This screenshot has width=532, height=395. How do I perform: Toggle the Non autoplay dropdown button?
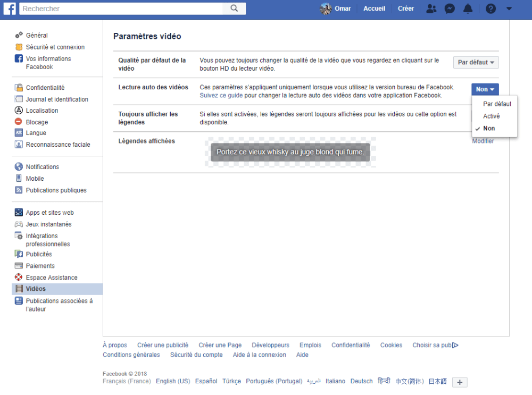(485, 89)
